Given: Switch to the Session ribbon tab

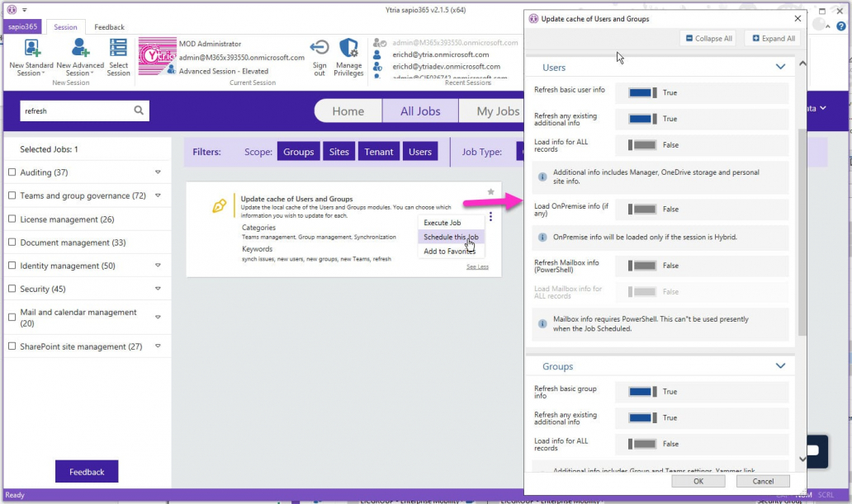Looking at the screenshot, I should pos(65,27).
